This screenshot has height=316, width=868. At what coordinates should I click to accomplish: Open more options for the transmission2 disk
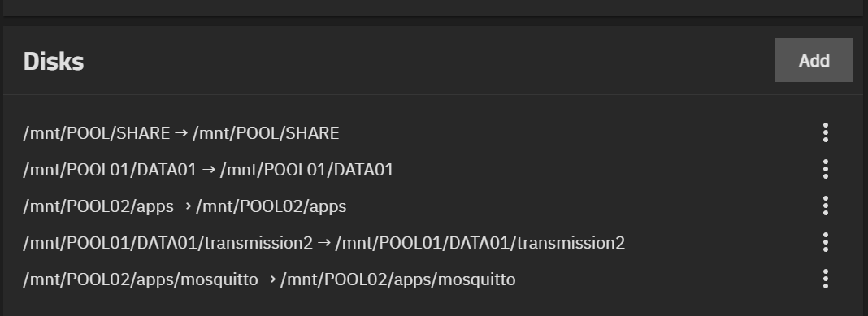point(826,242)
